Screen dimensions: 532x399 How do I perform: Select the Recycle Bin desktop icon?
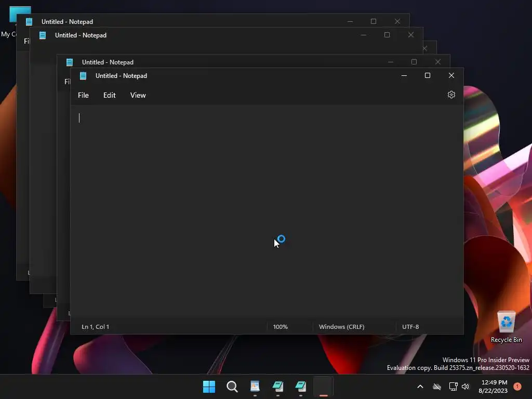(506, 327)
